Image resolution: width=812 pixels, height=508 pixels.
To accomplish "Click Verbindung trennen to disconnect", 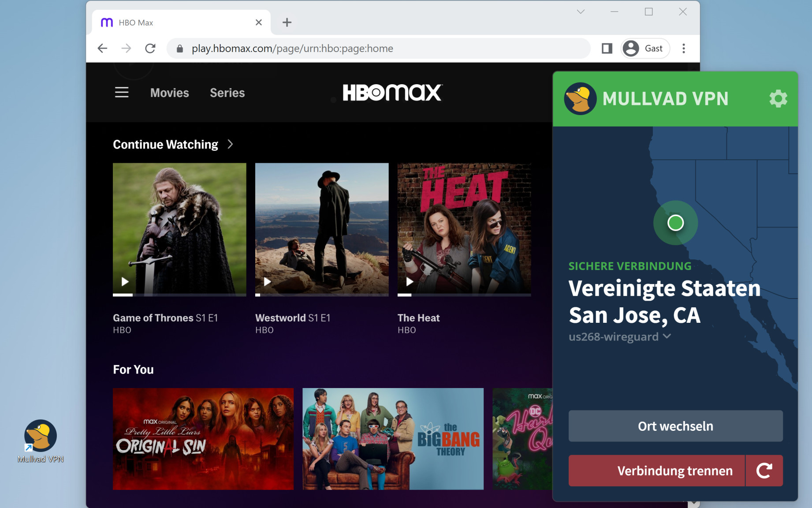I will [656, 471].
